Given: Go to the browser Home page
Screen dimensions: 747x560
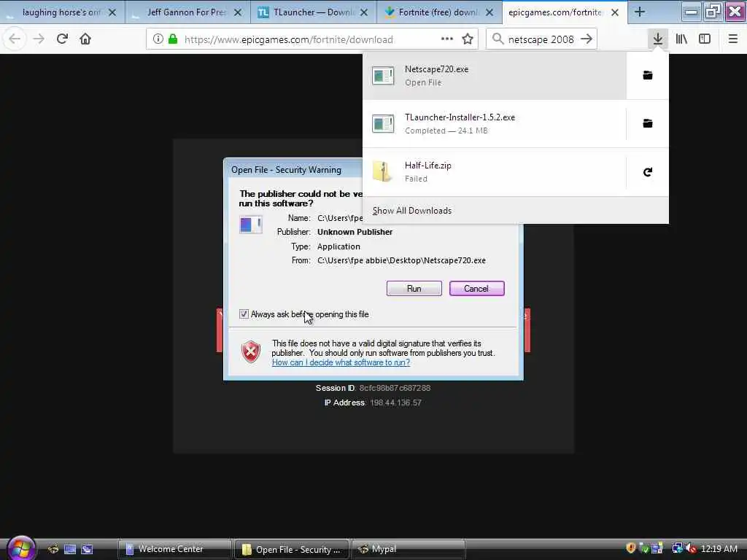Looking at the screenshot, I should [85, 39].
